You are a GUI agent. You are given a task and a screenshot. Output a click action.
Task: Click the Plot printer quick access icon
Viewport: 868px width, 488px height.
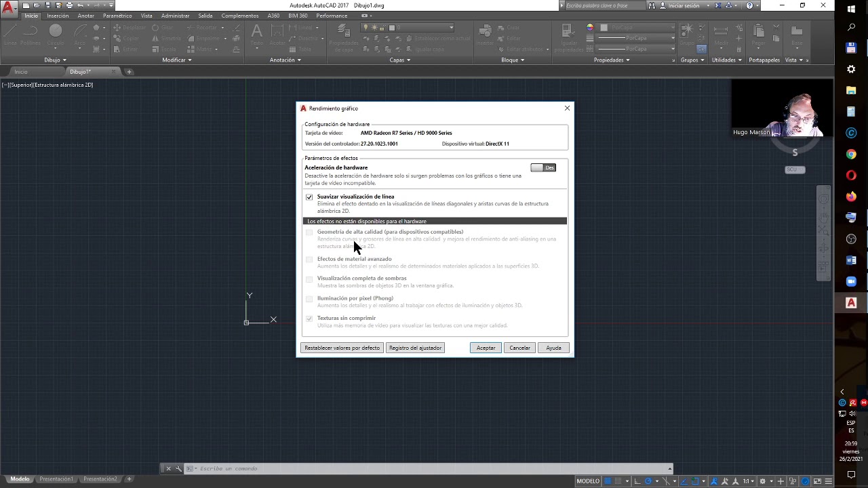coord(69,5)
